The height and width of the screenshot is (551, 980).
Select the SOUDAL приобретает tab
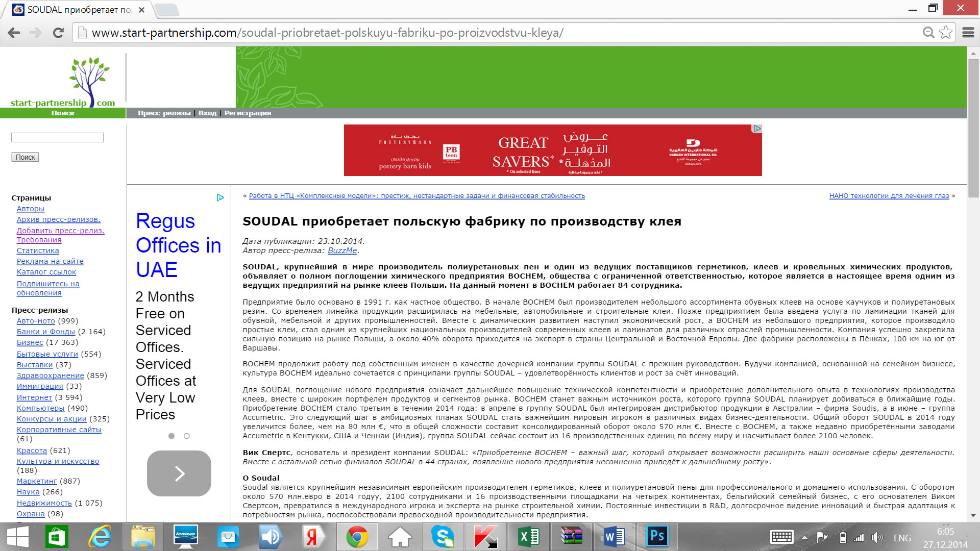[79, 10]
